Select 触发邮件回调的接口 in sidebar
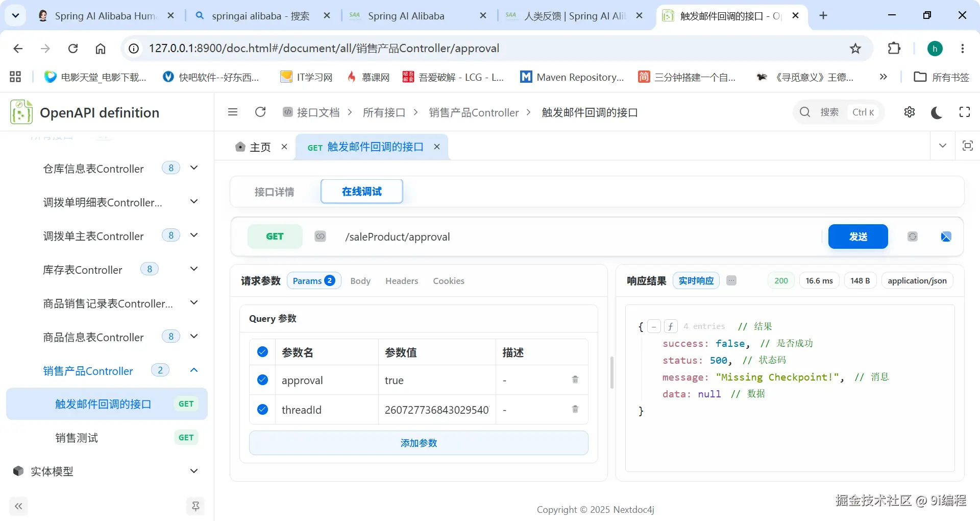 [x=107, y=404]
